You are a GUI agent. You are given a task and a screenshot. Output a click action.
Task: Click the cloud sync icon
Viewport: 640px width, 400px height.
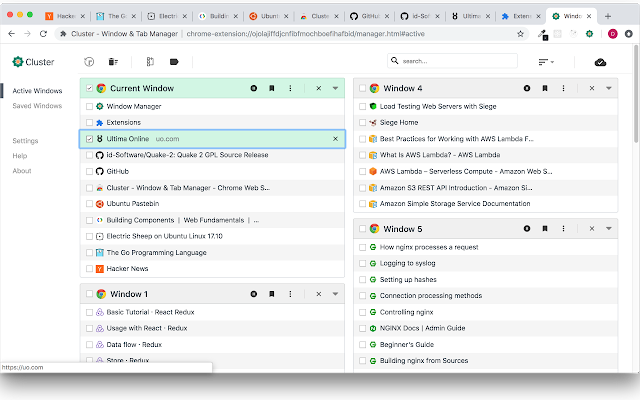coord(600,62)
